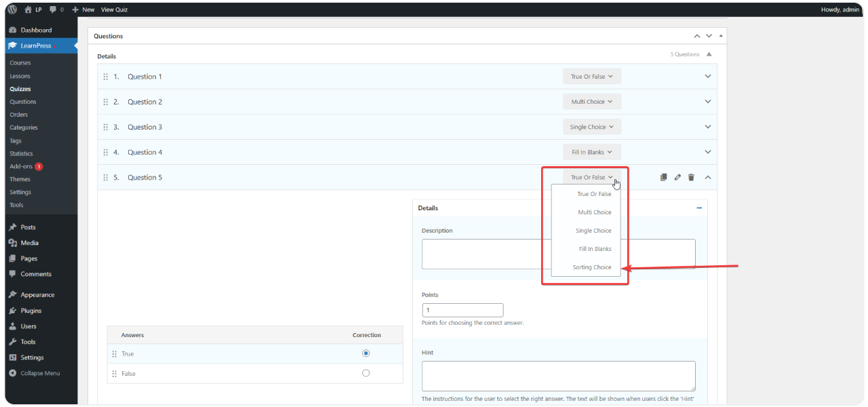868x407 pixels.
Task: Open the comments bubble icon in the admin bar
Action: click(54, 9)
